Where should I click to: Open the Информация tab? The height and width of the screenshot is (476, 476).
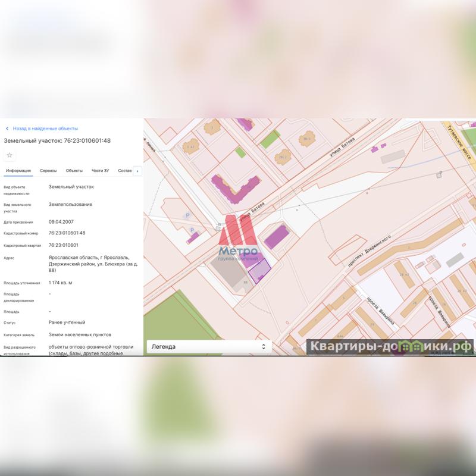click(x=18, y=171)
